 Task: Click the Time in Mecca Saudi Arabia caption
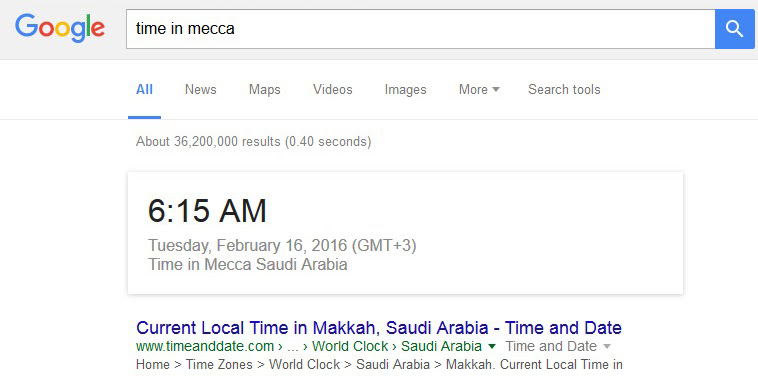pos(248,264)
